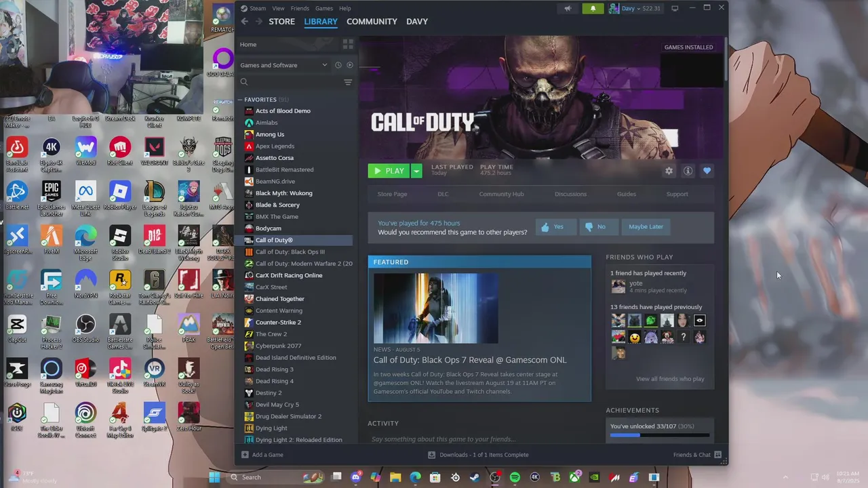Open the CapCut desktop icon

[x=17, y=328]
